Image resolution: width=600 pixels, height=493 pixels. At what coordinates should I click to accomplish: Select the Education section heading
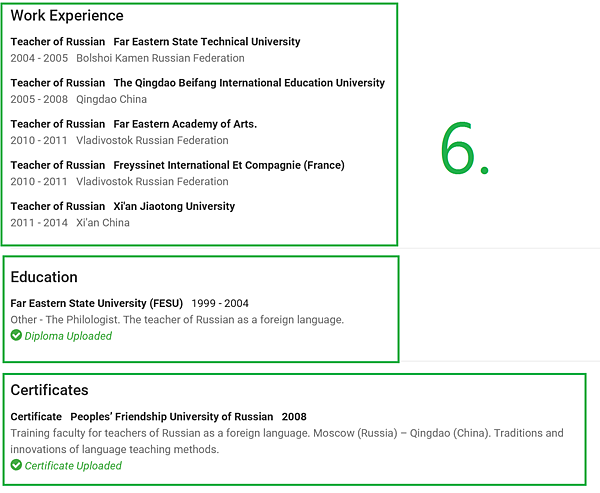pyautogui.click(x=44, y=277)
